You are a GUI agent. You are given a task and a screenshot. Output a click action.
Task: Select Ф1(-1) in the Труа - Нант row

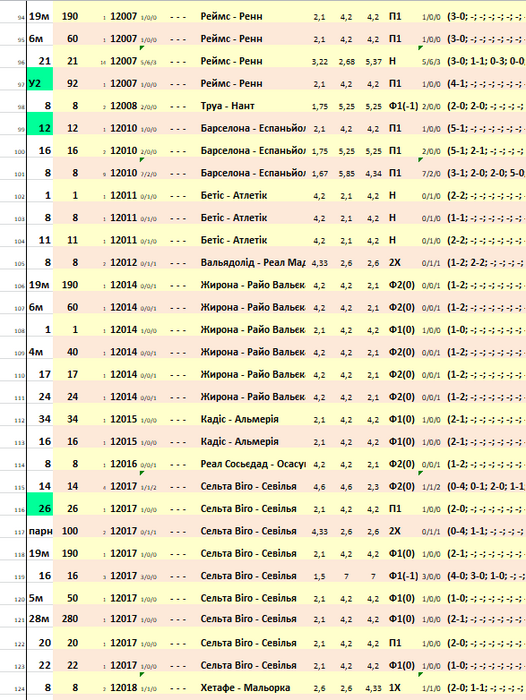403,106
